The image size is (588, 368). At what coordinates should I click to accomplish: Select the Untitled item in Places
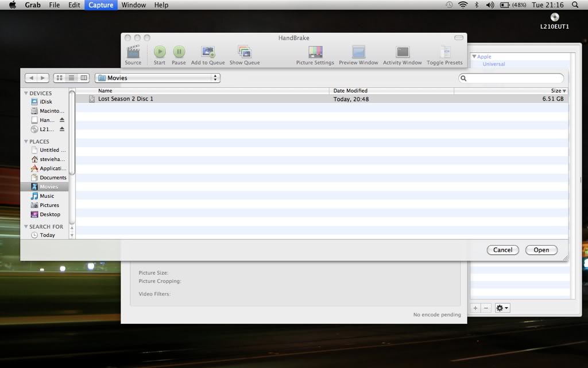point(49,150)
